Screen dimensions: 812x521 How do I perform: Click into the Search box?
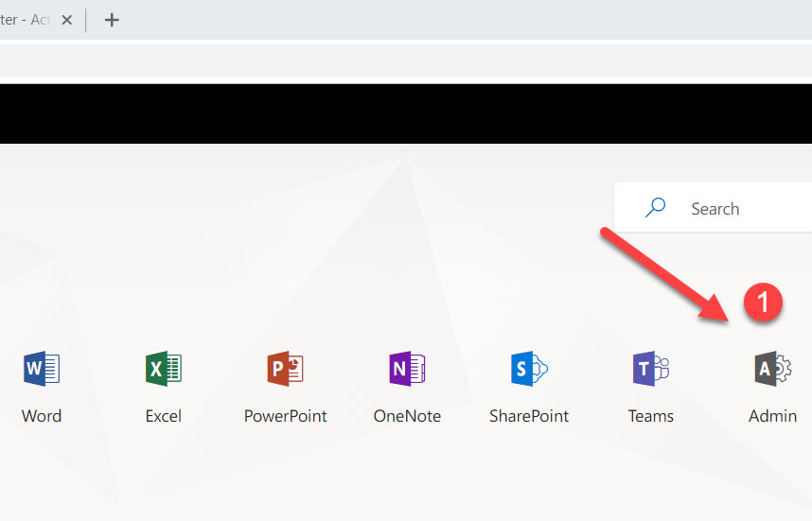point(713,207)
